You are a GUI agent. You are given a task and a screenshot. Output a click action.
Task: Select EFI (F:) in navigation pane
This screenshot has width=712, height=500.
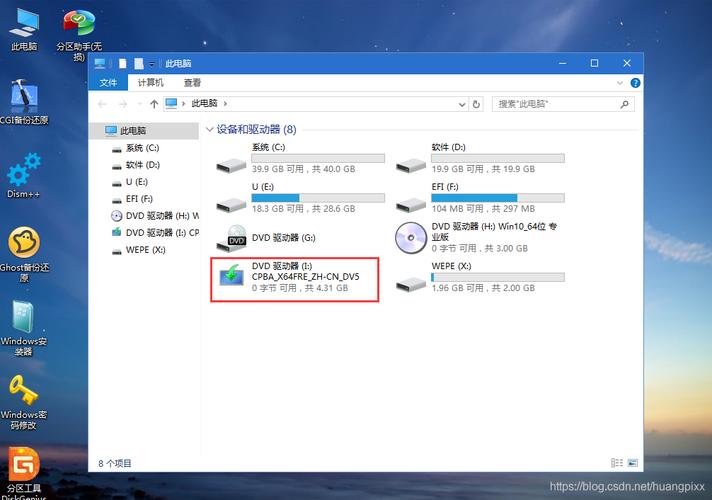138,199
